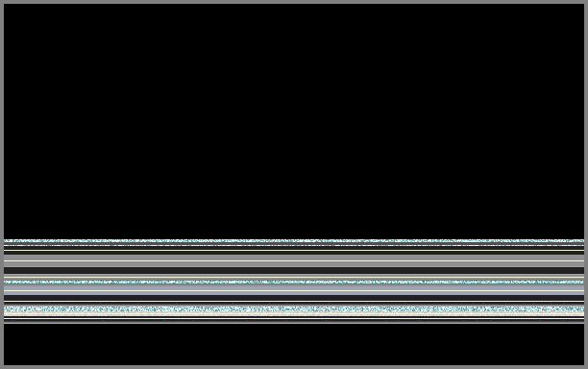Click the topmost teal noise stripe
The image size is (588, 369).
coord(294,241)
